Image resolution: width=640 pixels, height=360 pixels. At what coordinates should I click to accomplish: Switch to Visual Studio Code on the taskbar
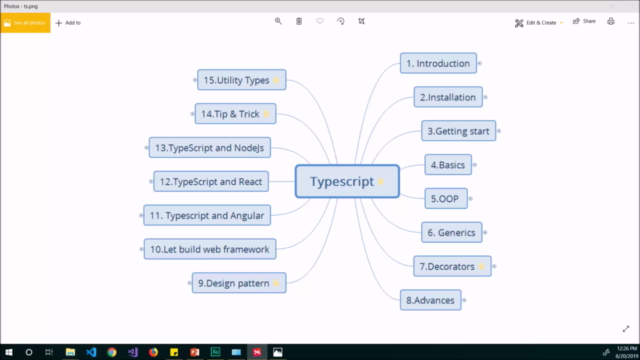pyautogui.click(x=91, y=352)
